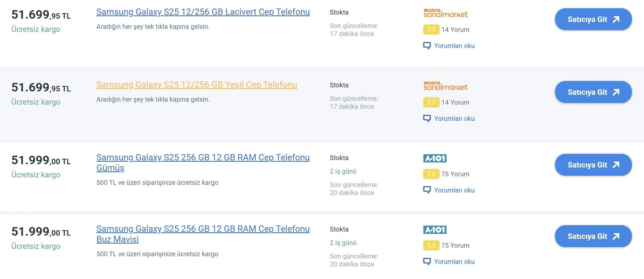The height and width of the screenshot is (279, 644).
Task: Click the 7,7 rating badge in Lacivert listing
Action: [431, 30]
